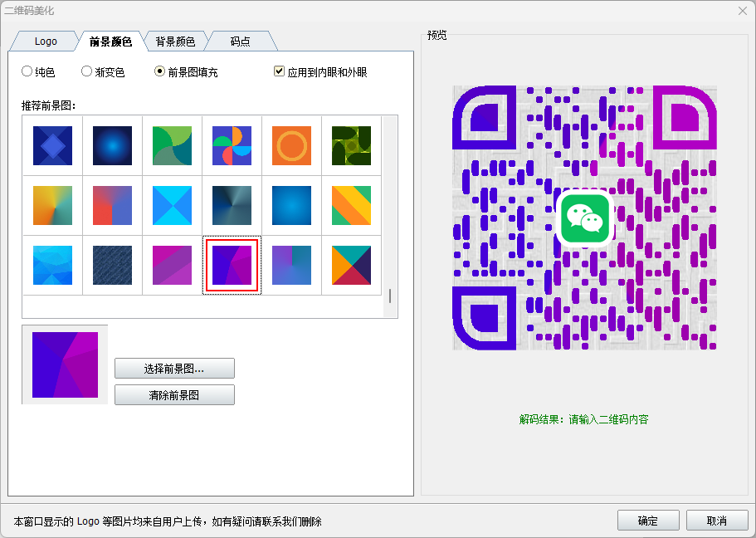Select the 渐变色 gradient radio button
The height and width of the screenshot is (538, 756).
[87, 71]
